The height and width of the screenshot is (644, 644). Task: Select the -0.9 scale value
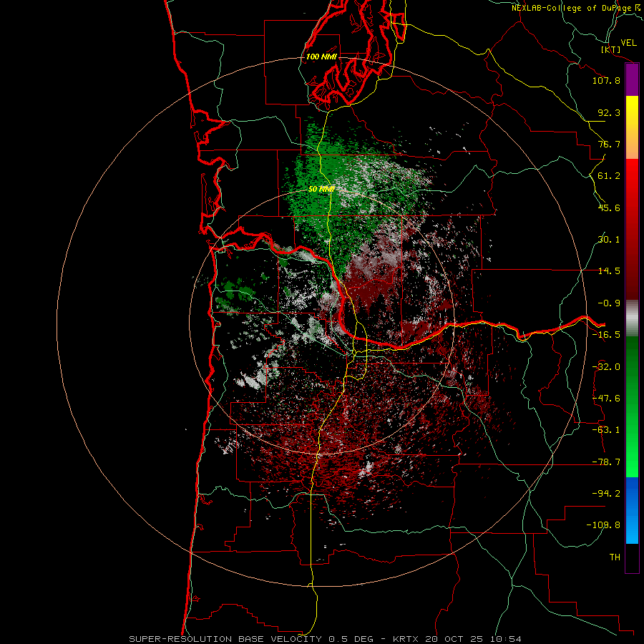click(609, 303)
